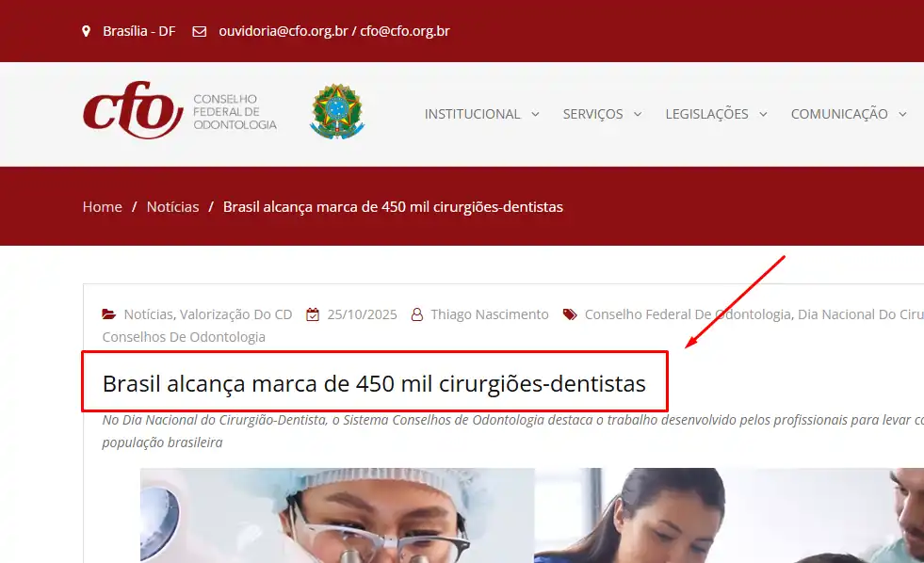
Task: Click the Brazilian coat of arms emblem
Action: coord(337,111)
